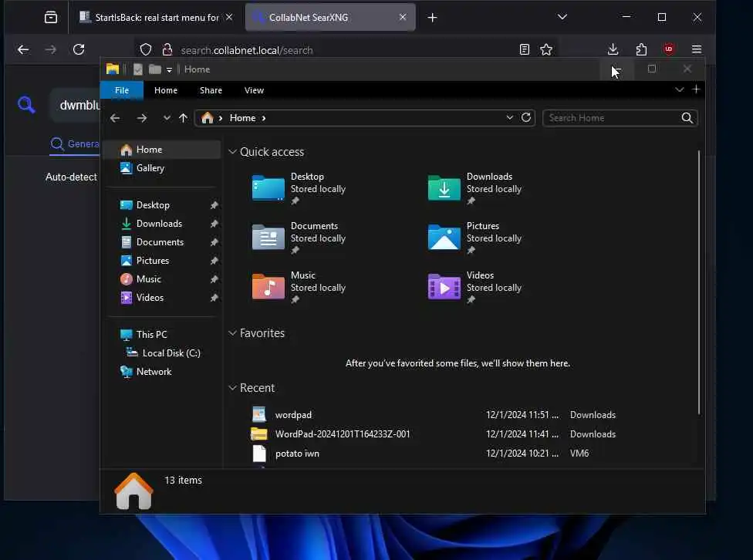The width and height of the screenshot is (753, 560).
Task: Collapse the Quick access section
Action: pos(232,152)
